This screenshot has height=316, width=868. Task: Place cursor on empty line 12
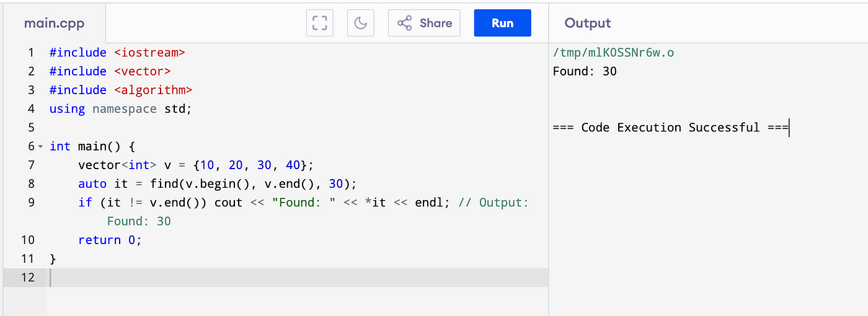[x=298, y=278]
